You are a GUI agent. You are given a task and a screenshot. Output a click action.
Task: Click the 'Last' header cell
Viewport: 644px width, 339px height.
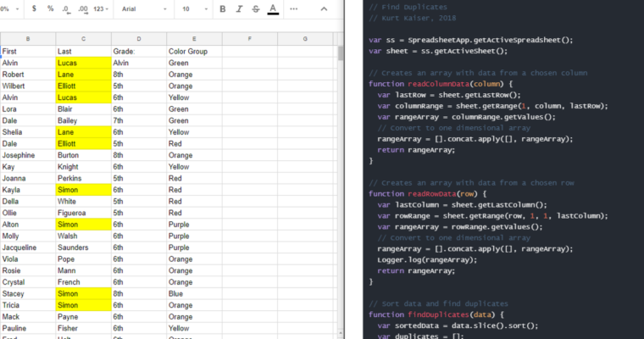point(83,52)
